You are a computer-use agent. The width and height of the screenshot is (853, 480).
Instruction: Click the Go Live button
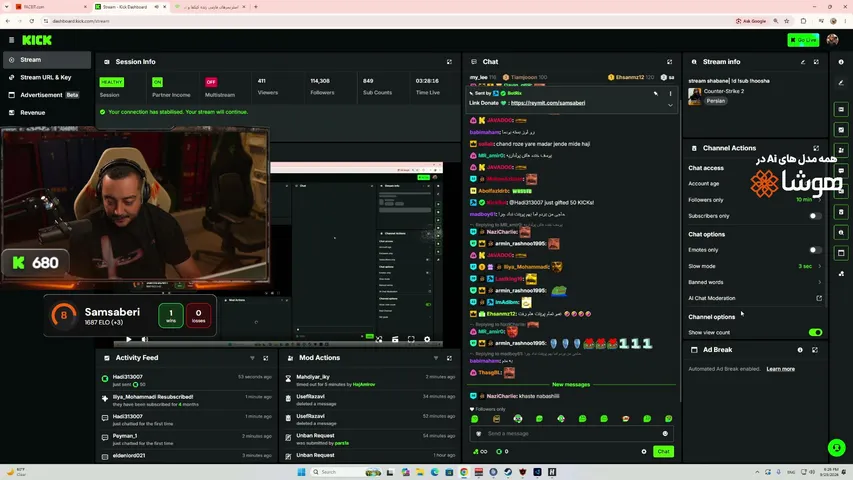click(803, 40)
